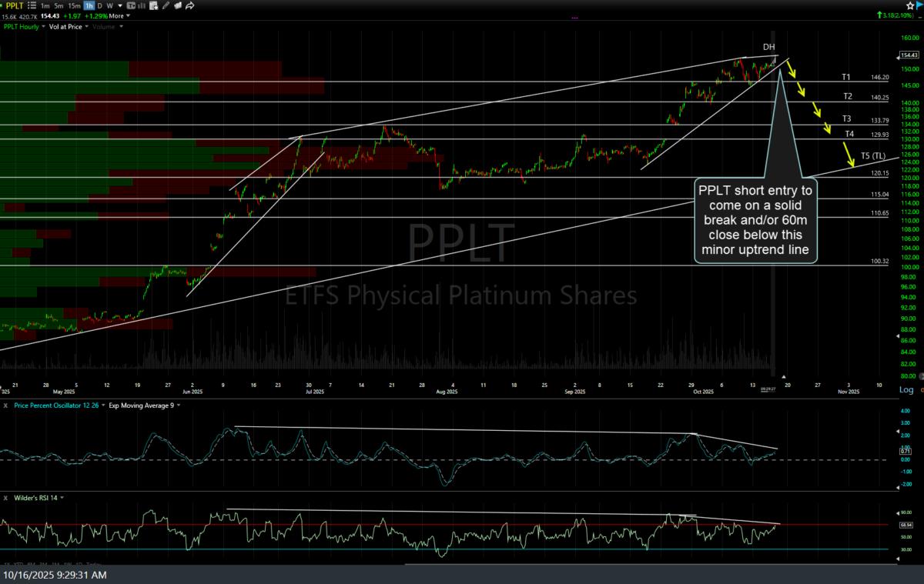Open the chart book/templates icon

[178, 5]
